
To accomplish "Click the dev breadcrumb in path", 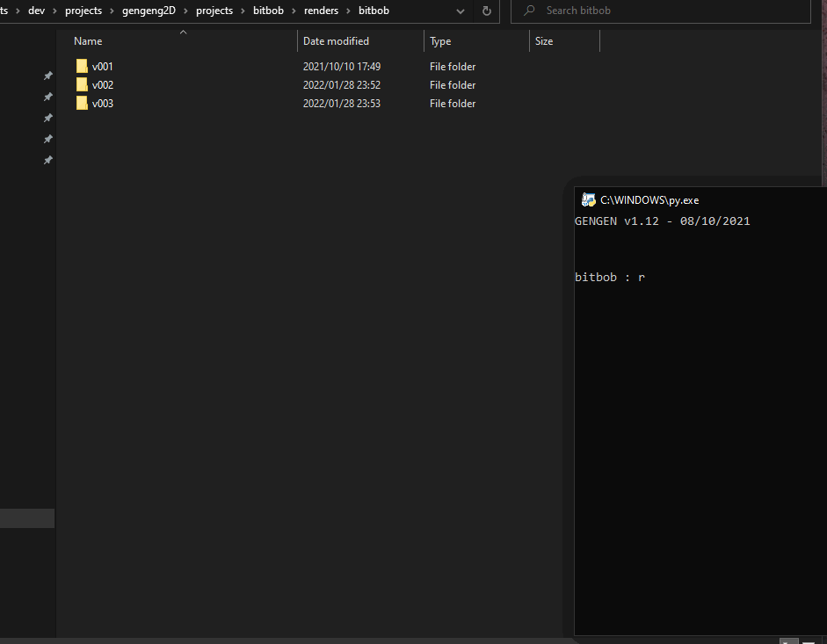I will pyautogui.click(x=36, y=11).
